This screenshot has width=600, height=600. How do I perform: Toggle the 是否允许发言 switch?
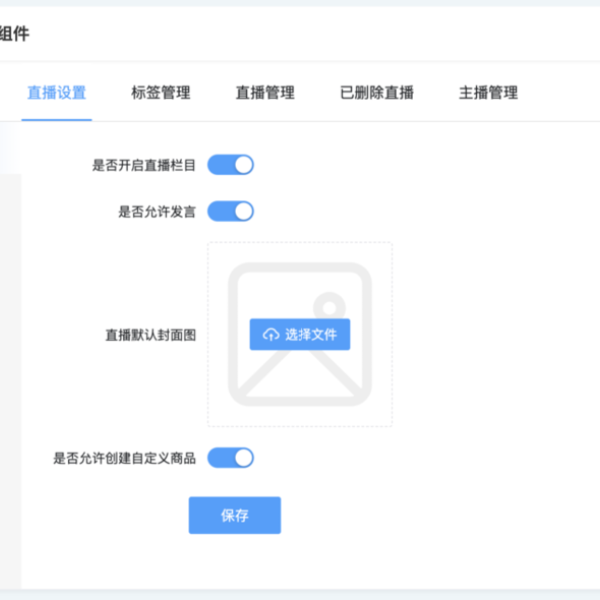[230, 211]
